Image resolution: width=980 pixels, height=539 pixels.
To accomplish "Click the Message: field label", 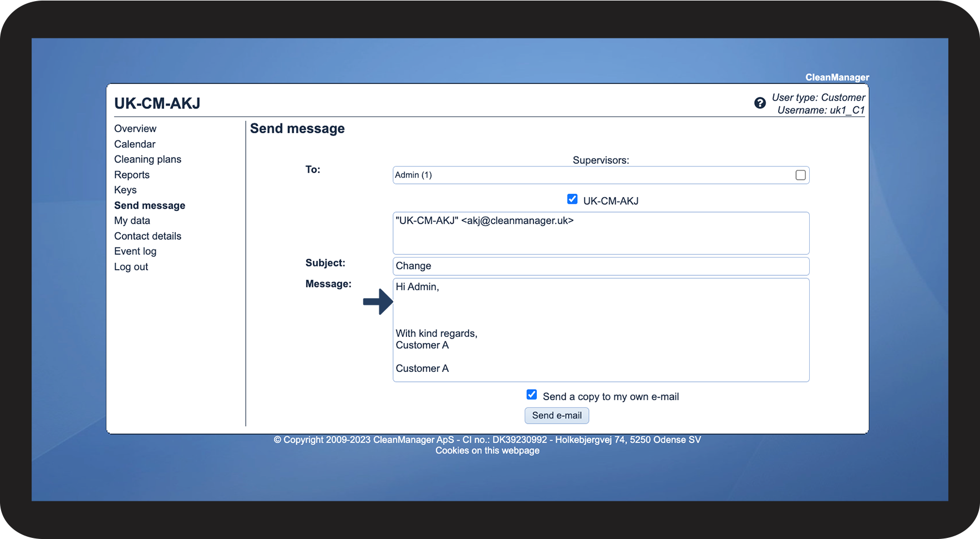I will pos(328,284).
